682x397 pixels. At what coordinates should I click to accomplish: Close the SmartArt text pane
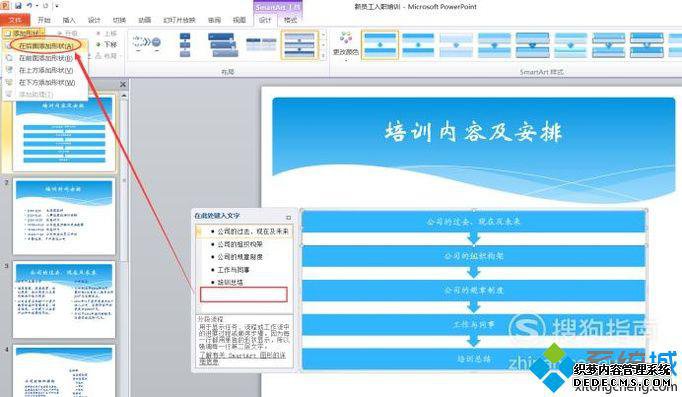288,217
